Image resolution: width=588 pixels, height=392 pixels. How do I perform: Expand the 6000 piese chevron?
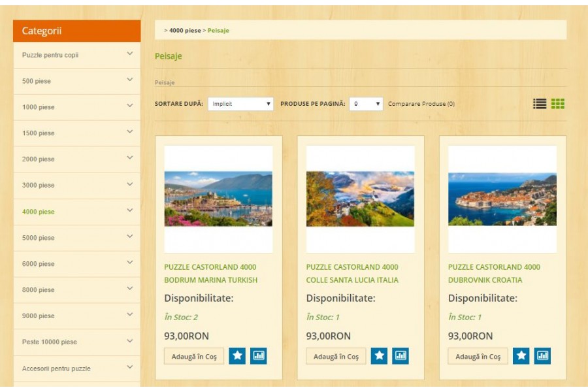(130, 263)
